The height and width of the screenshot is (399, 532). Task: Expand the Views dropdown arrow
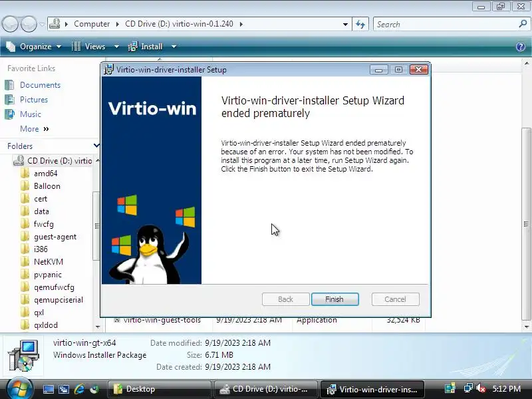116,47
